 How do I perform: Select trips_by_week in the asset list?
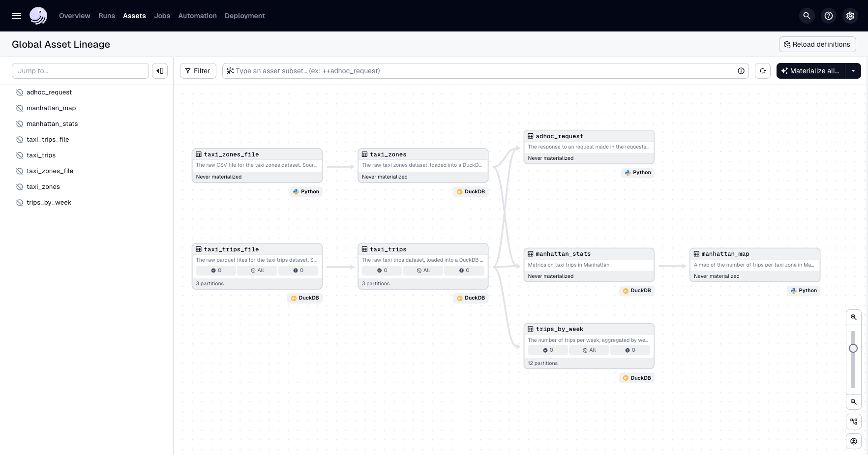click(x=49, y=202)
